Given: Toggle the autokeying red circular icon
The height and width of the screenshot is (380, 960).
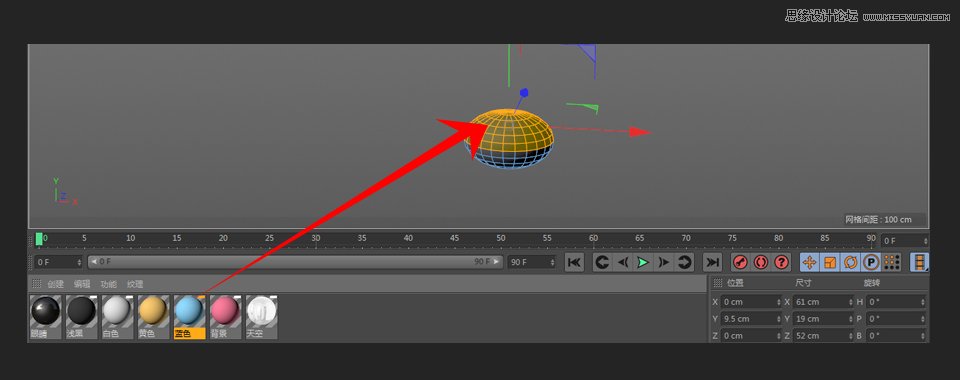Looking at the screenshot, I should click(x=761, y=263).
